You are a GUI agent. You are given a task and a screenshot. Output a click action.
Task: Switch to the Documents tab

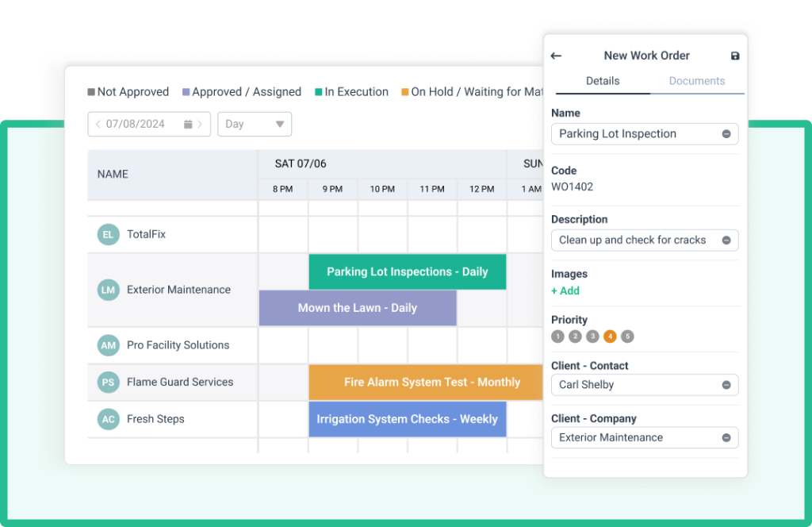pos(696,80)
